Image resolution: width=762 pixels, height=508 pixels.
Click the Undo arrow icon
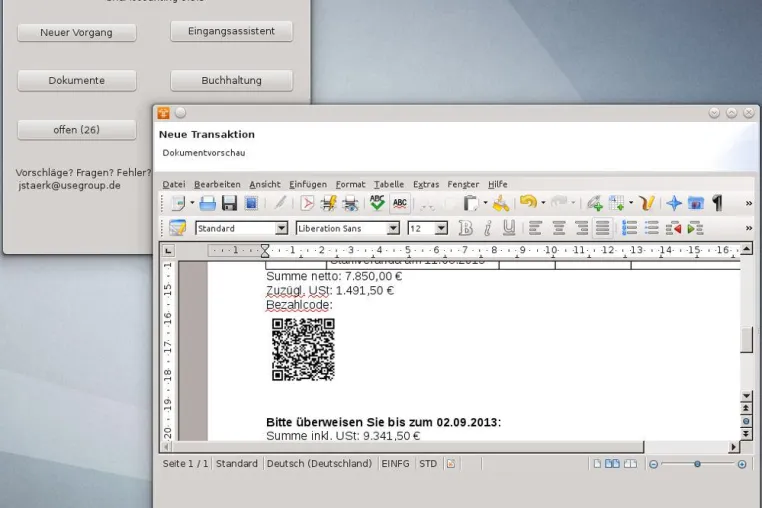point(528,202)
